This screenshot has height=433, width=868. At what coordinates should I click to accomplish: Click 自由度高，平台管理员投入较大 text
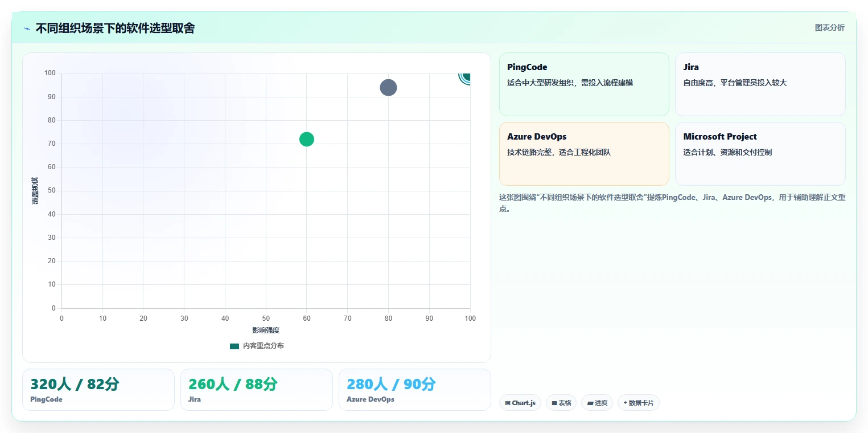click(735, 83)
